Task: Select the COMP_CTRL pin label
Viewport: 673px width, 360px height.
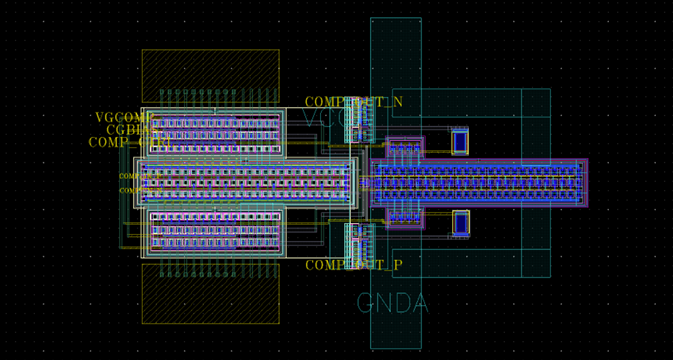Action: pos(130,142)
